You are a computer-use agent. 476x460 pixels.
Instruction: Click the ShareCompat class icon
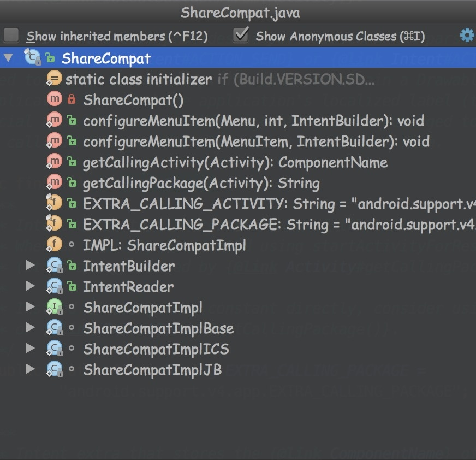(33, 57)
